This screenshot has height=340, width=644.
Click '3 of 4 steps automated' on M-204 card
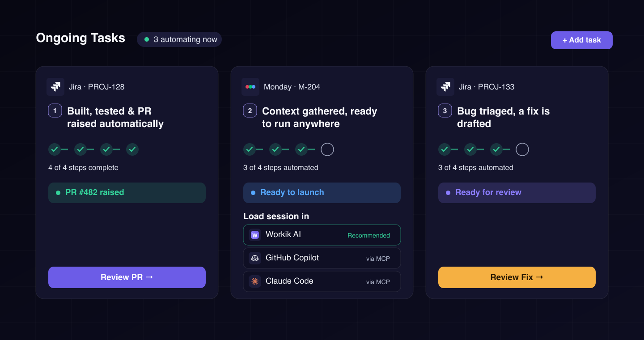tap(281, 168)
